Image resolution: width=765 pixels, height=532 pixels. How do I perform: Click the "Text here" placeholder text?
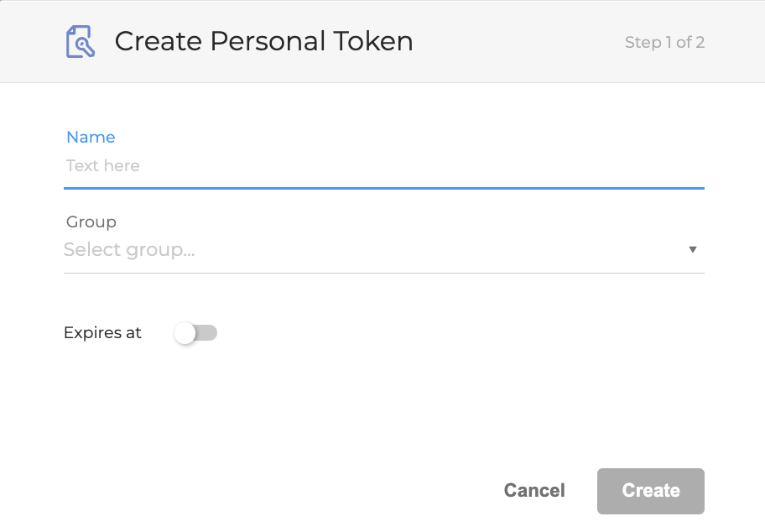tap(103, 166)
